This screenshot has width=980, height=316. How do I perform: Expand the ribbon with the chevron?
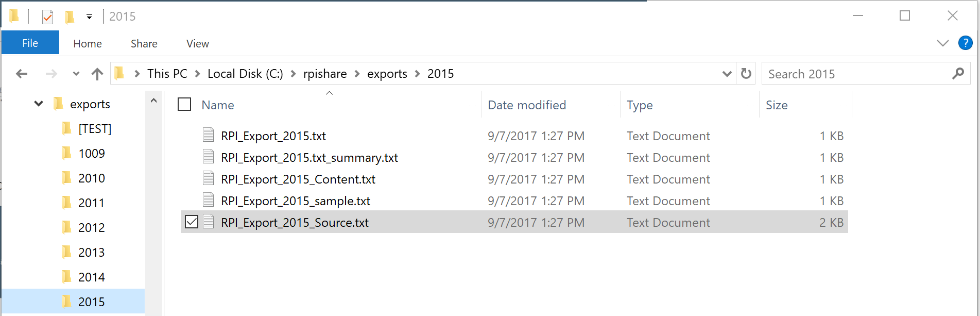click(x=942, y=43)
